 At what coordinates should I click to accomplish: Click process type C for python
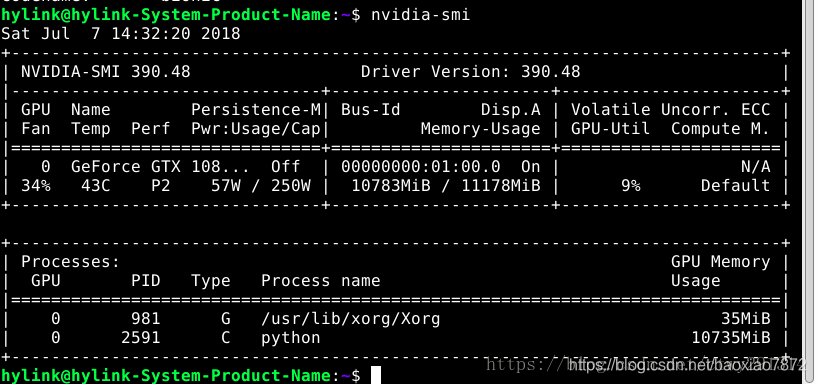[x=226, y=338]
